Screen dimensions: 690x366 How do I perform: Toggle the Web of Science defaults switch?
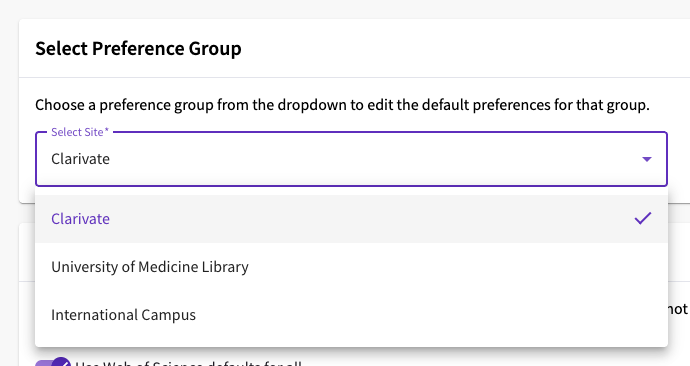pyautogui.click(x=53, y=363)
